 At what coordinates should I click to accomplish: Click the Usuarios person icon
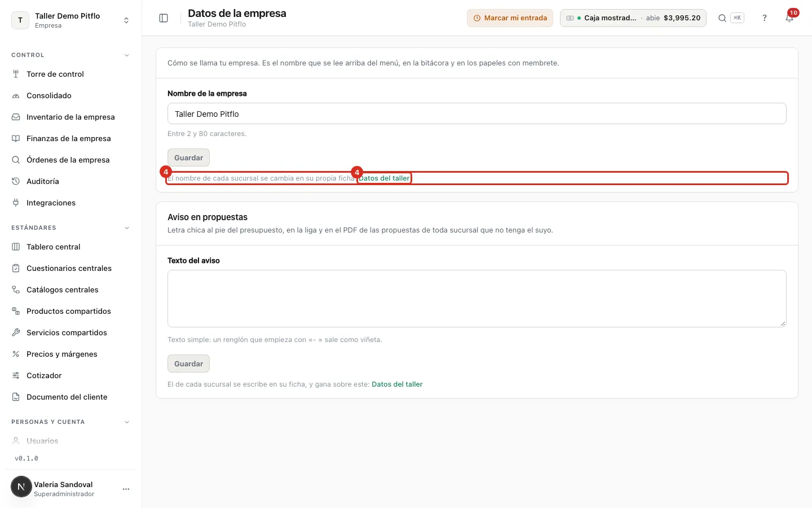click(16, 441)
